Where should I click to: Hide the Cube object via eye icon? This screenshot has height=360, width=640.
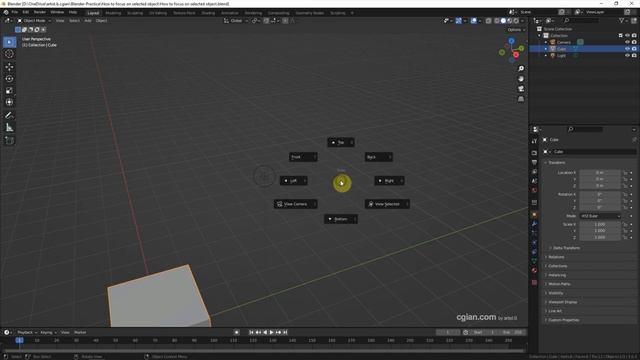click(627, 49)
